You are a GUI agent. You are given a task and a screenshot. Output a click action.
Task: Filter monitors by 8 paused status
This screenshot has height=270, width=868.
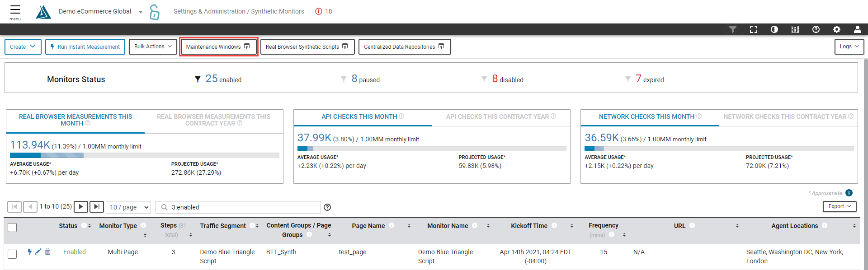365,79
